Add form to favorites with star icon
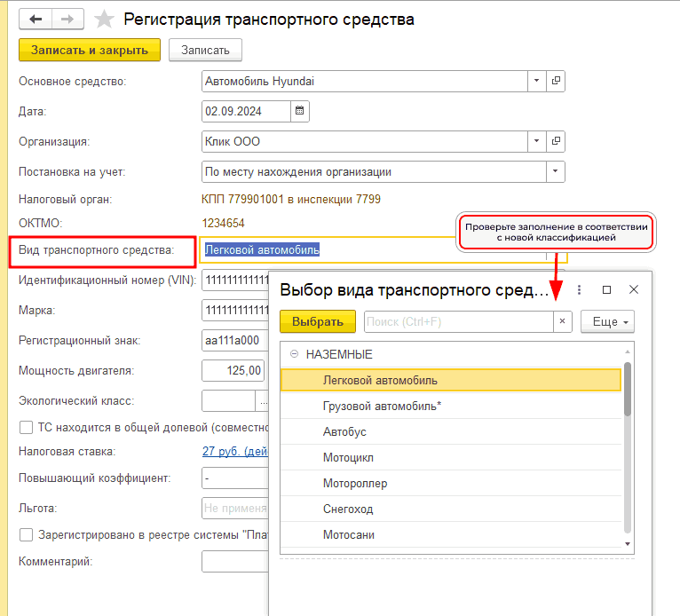Screen dimensions: 680x616 coord(104,19)
